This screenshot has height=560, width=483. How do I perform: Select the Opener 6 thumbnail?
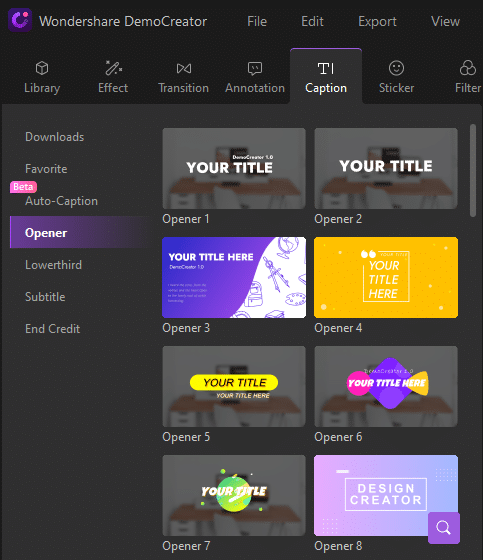[x=386, y=386]
